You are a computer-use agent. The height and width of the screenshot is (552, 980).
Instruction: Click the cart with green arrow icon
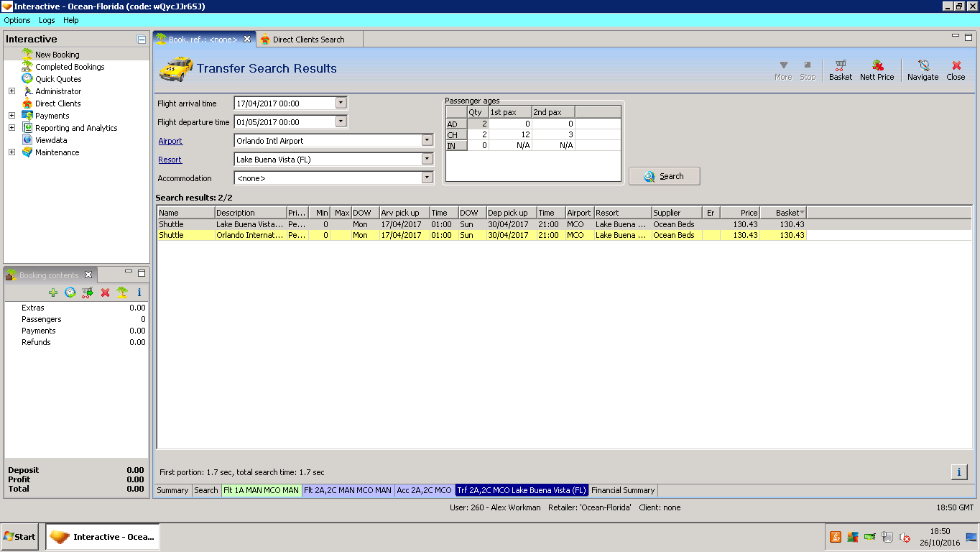[x=88, y=293]
